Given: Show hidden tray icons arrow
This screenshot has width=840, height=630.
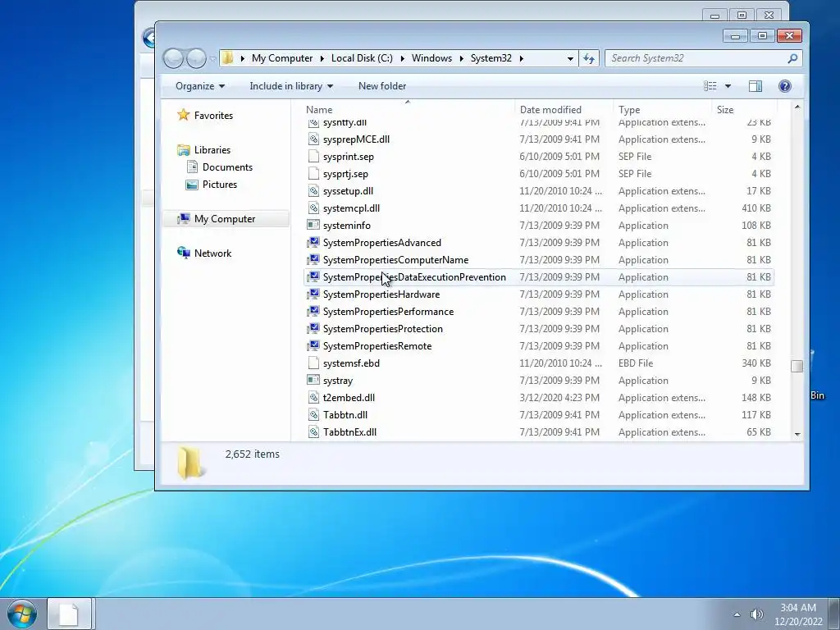Looking at the screenshot, I should tap(737, 614).
